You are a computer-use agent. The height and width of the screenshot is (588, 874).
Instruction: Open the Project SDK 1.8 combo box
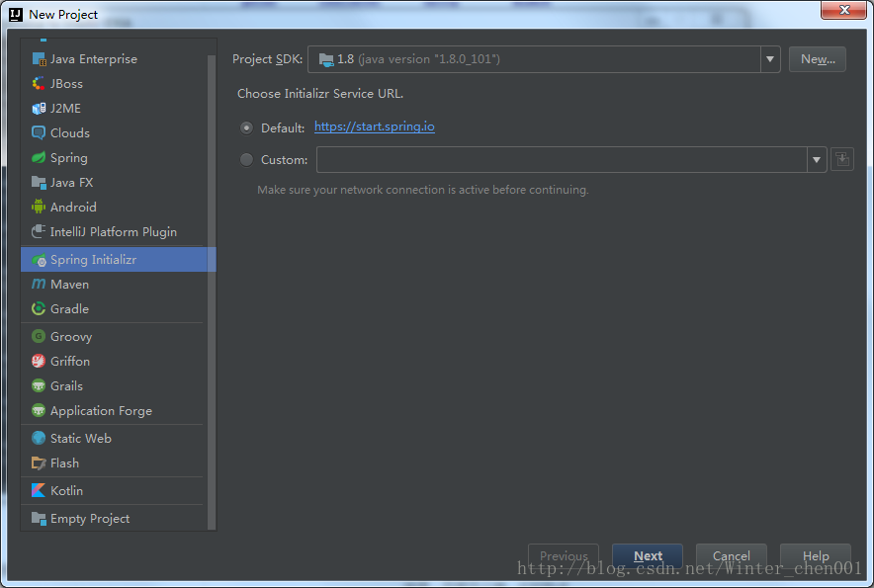544,59
